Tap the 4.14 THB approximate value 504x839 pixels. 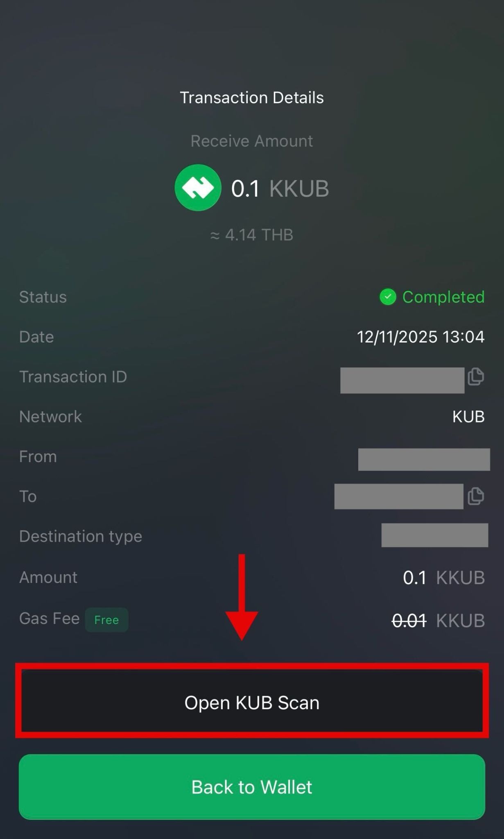(x=252, y=235)
